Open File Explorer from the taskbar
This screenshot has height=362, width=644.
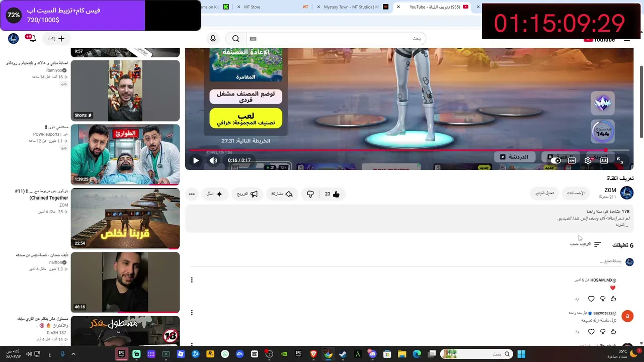[x=402, y=354]
